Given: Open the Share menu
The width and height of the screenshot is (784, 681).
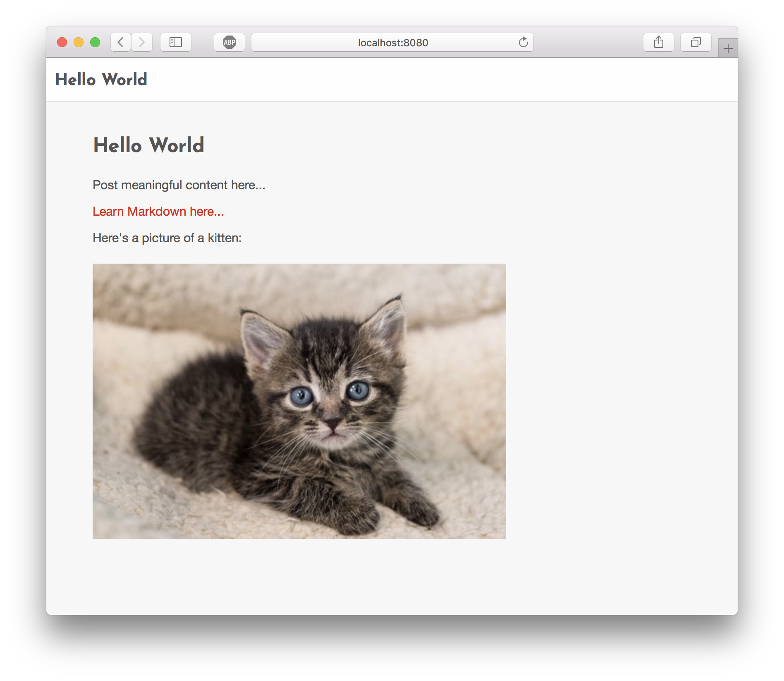Looking at the screenshot, I should click(x=659, y=42).
